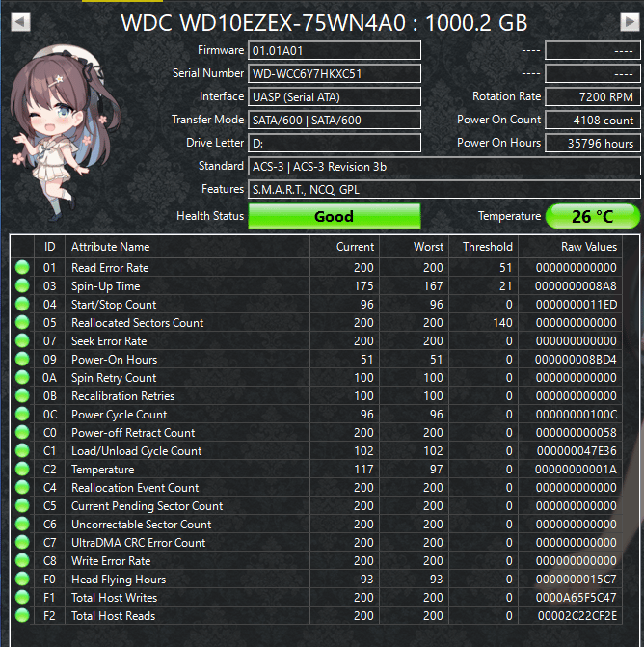The width and height of the screenshot is (644, 647).
Task: Click raw value 000000008BD4
Action: (x=576, y=360)
